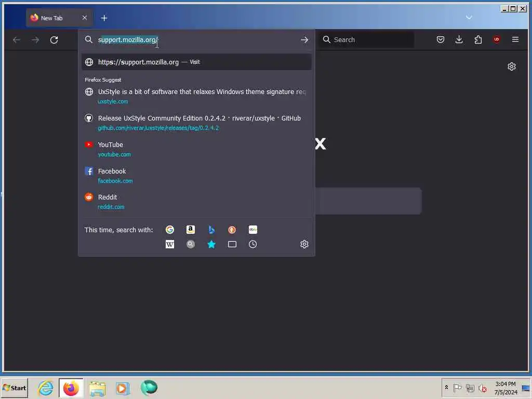
Task: Search this time with Google
Action: (170, 230)
